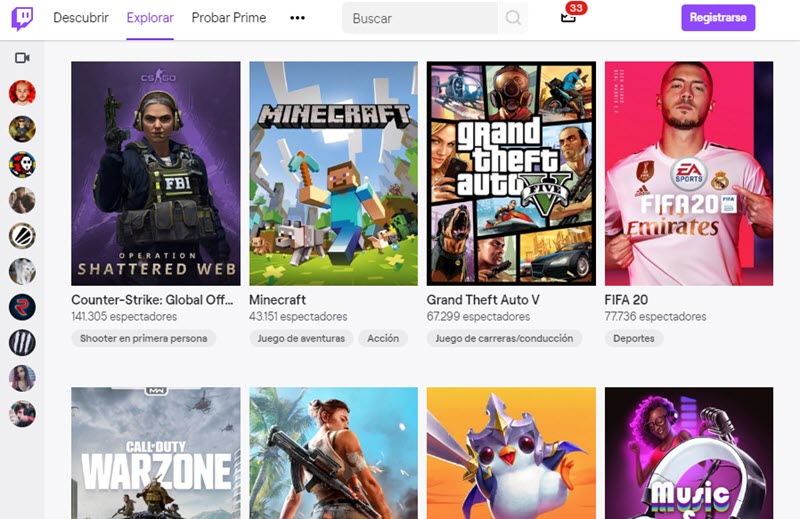Image resolution: width=800 pixels, height=519 pixels.
Task: Open the three-dots more menu in navbar
Action: coord(297,18)
